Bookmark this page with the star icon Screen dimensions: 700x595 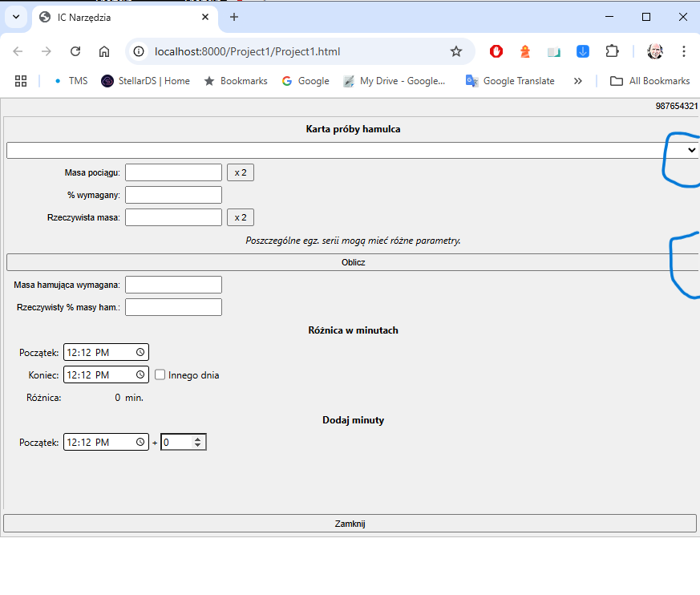point(455,51)
